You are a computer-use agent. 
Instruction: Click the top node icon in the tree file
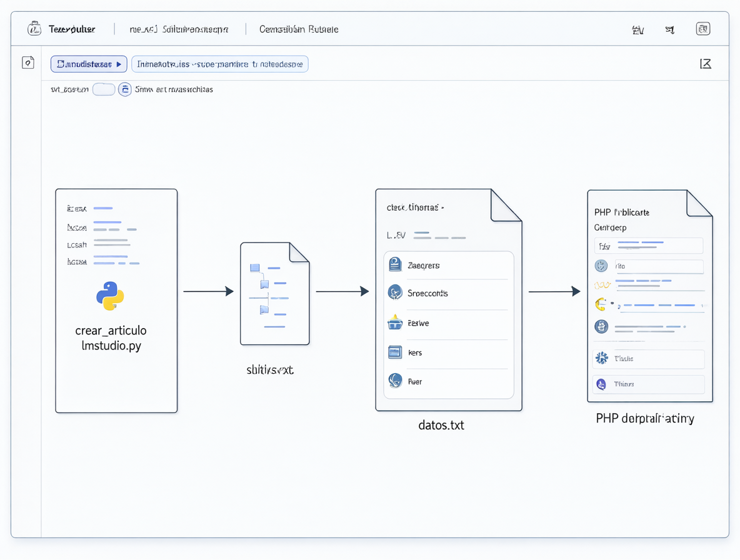tap(255, 268)
